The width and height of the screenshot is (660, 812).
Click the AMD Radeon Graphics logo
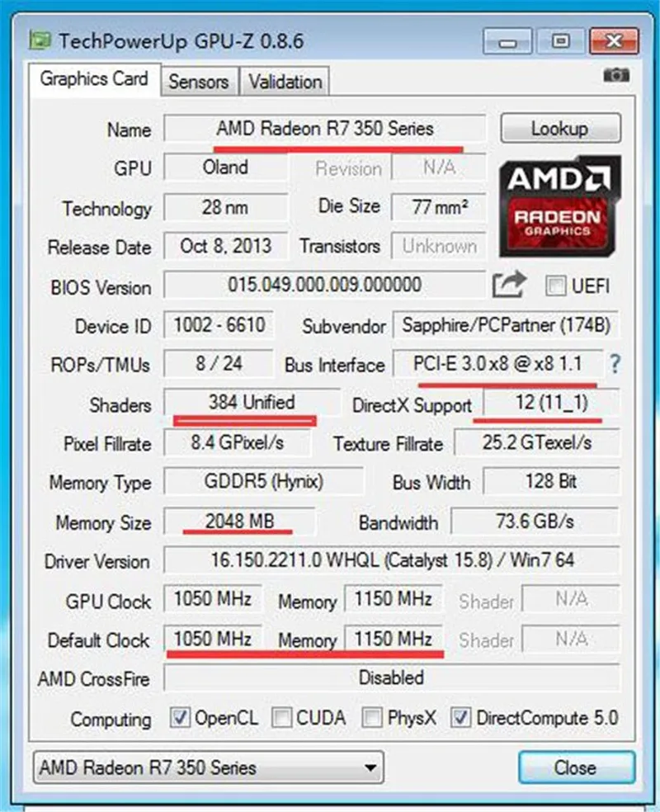point(560,206)
